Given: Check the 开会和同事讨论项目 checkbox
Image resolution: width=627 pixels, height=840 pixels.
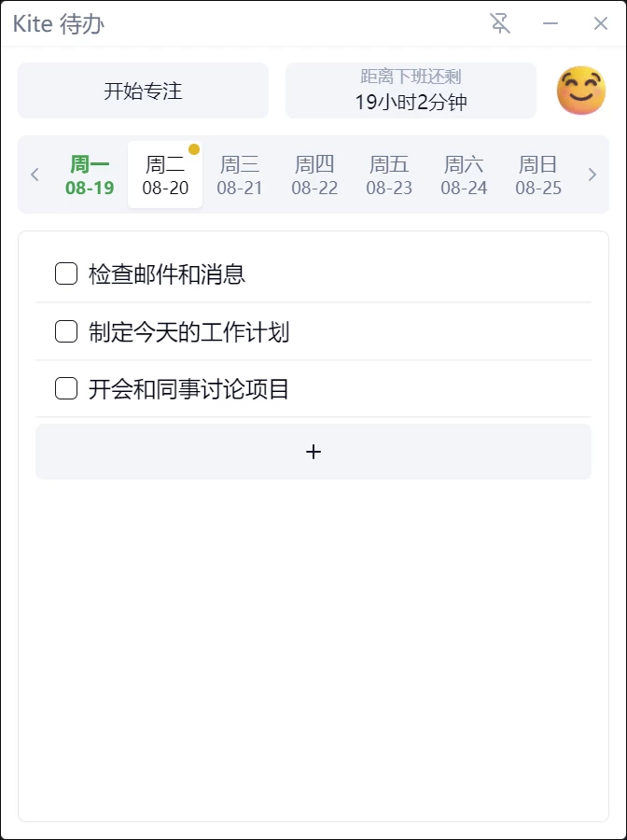Looking at the screenshot, I should click(x=65, y=388).
